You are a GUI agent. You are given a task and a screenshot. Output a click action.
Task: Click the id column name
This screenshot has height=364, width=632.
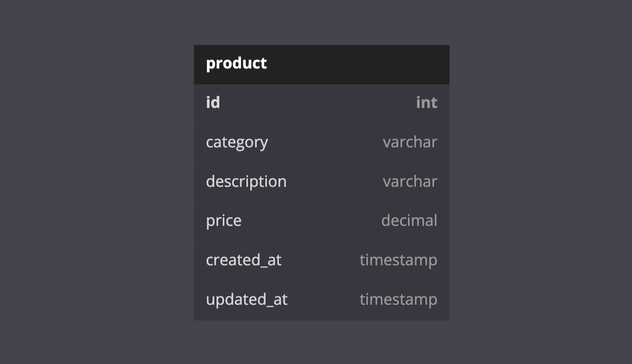click(x=213, y=102)
